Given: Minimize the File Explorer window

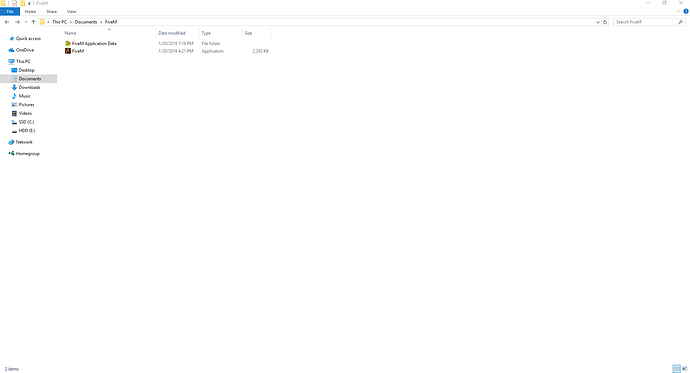Looking at the screenshot, I should coord(648,3).
